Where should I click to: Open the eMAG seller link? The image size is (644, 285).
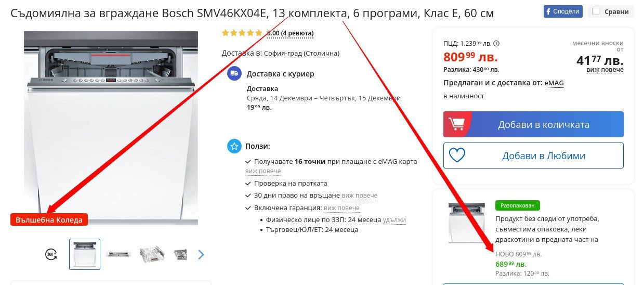tap(554, 83)
